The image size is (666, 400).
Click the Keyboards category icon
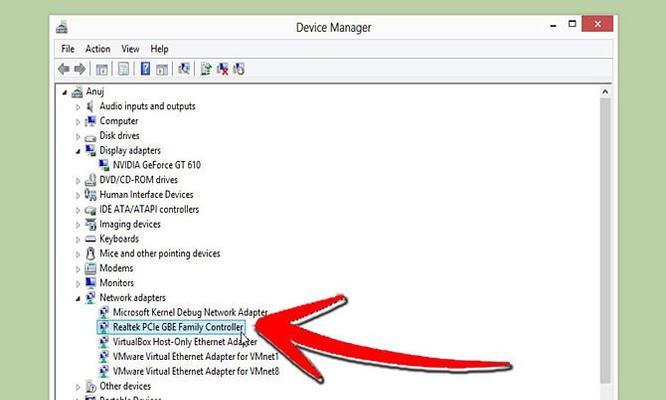click(90, 239)
